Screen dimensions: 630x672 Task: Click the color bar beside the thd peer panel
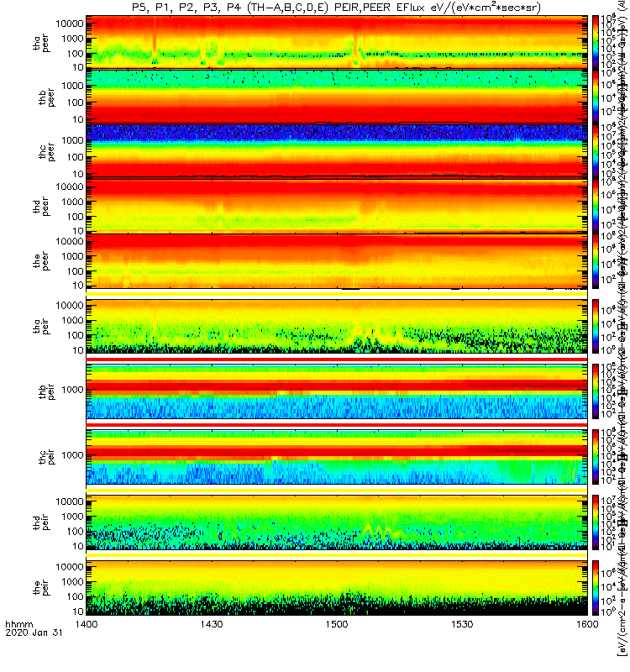(x=596, y=206)
